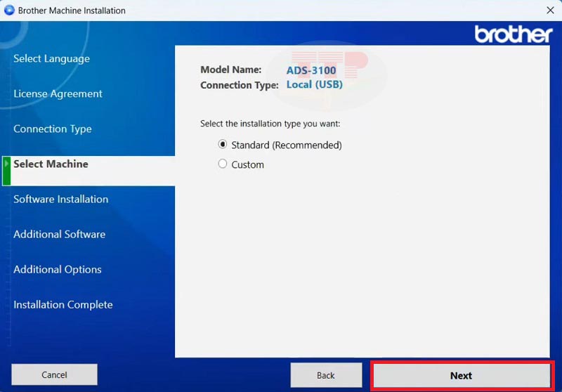The height and width of the screenshot is (392, 562).
Task: Click the Local (USB) connection value
Action: point(314,84)
